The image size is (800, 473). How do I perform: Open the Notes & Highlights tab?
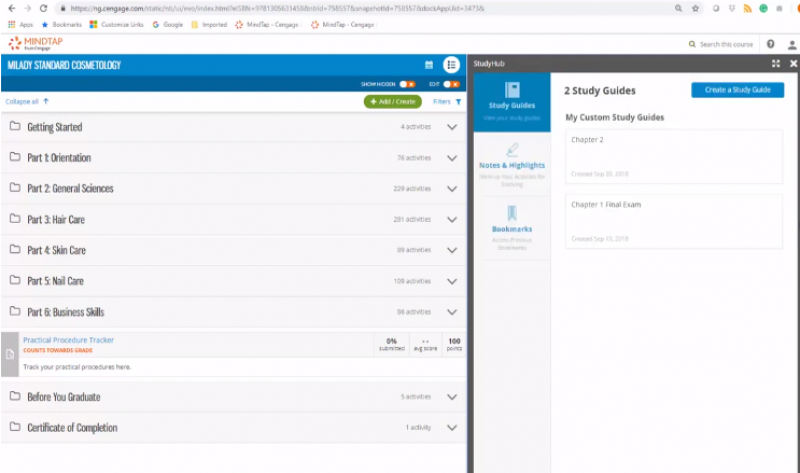click(511, 165)
